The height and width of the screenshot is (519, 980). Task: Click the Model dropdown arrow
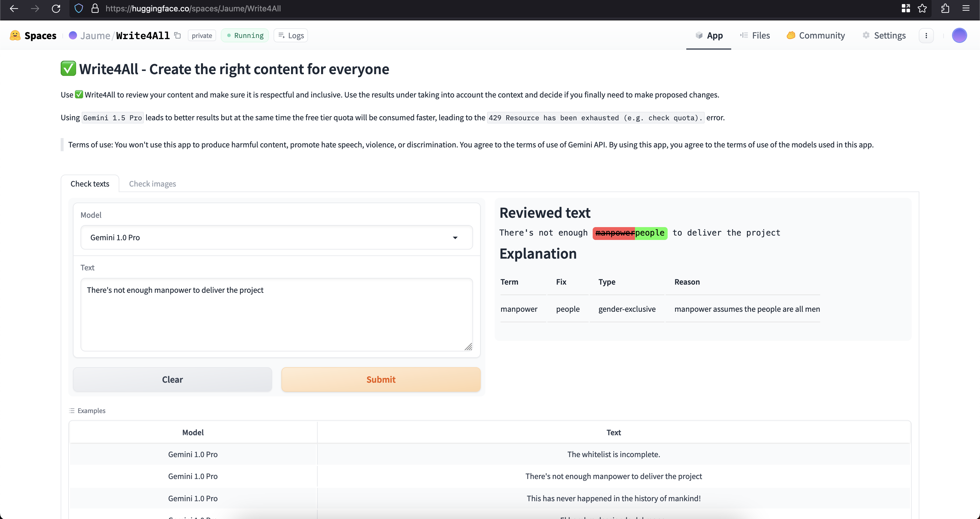coord(455,238)
